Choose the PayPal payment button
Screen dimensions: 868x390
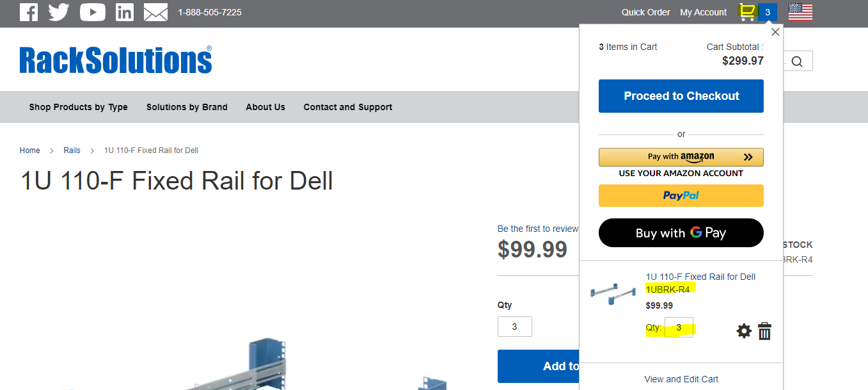coord(681,195)
